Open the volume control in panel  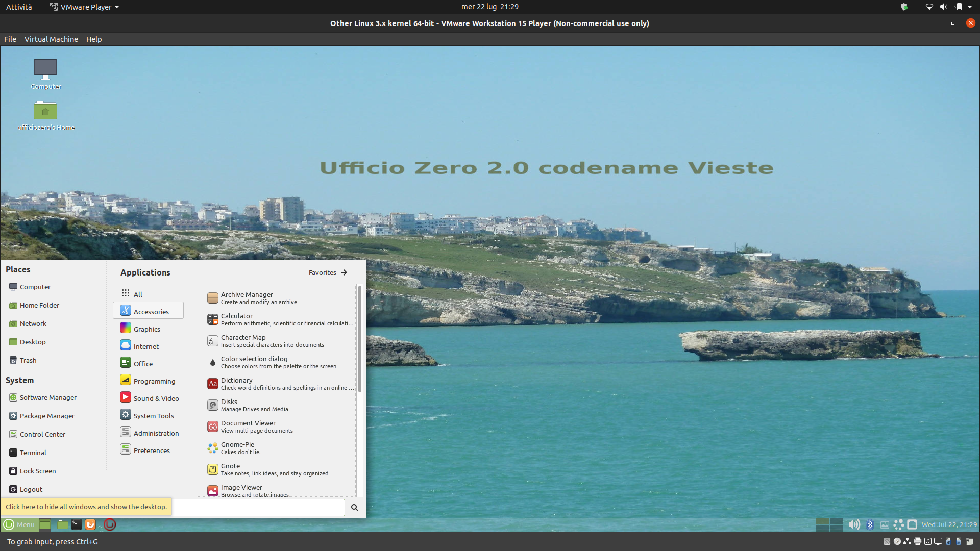[x=853, y=524]
